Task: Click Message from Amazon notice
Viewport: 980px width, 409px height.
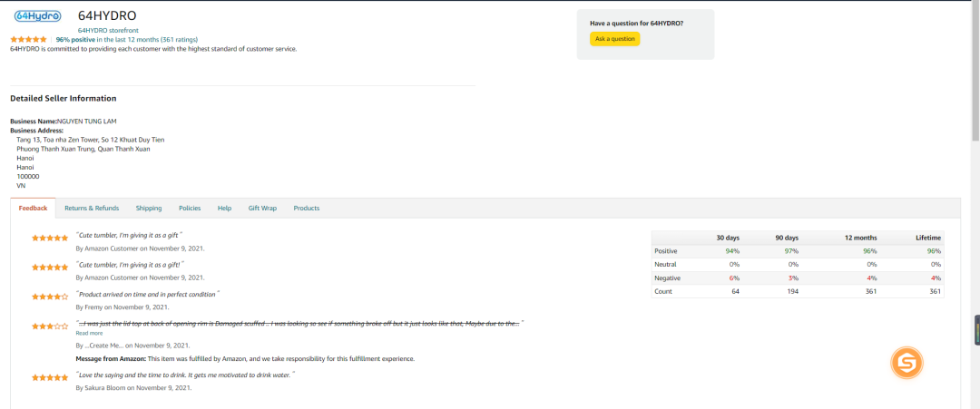Action: (245, 359)
